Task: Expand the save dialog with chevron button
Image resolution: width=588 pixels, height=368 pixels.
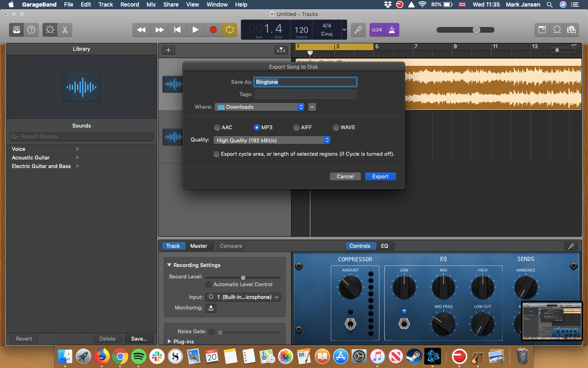Action: [x=312, y=107]
